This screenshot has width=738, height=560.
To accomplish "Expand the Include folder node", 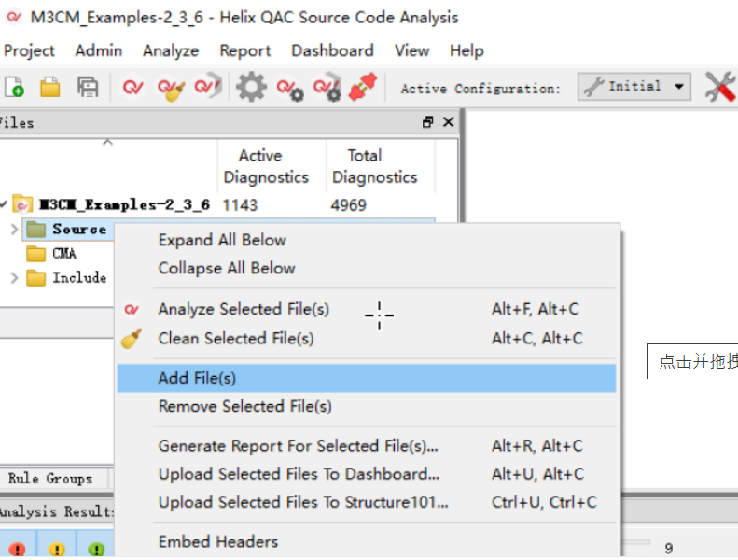I will [14, 278].
